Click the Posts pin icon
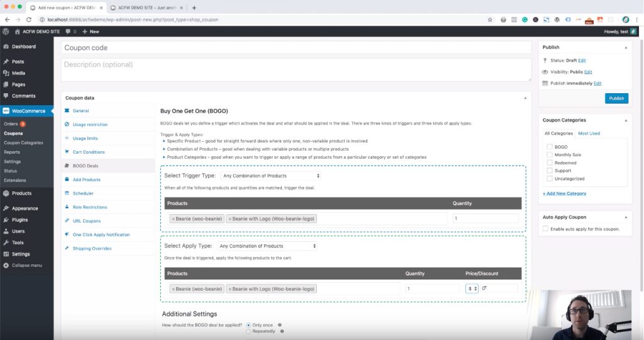The height and width of the screenshot is (340, 644). [6, 61]
